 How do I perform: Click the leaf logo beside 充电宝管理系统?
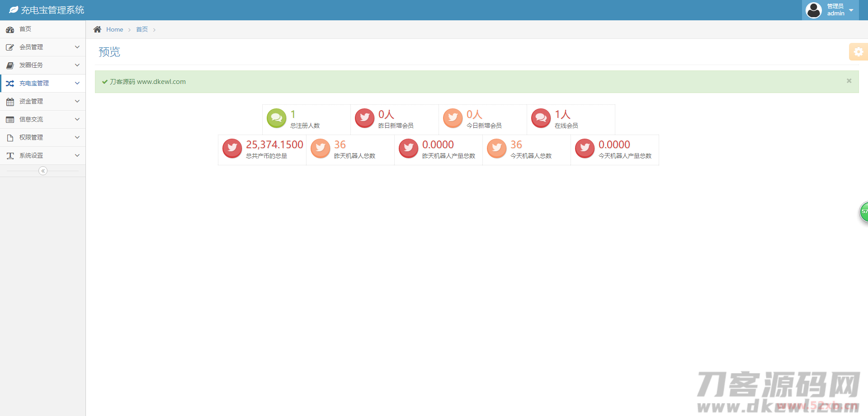coord(14,10)
